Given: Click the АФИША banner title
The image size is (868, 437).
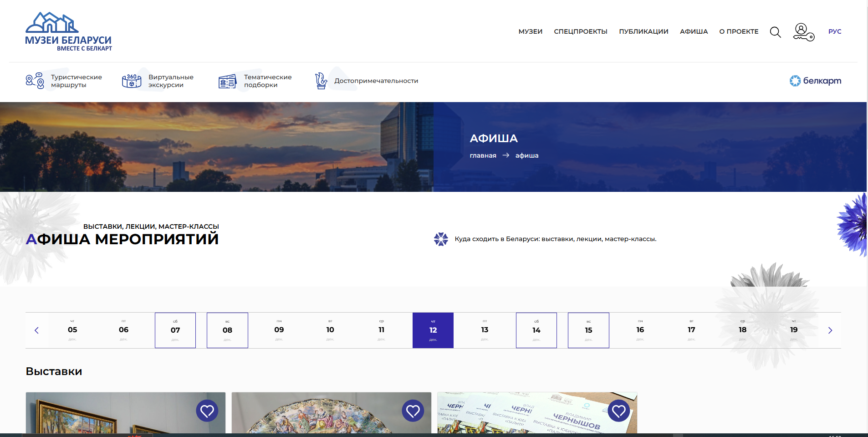Looking at the screenshot, I should 494,139.
